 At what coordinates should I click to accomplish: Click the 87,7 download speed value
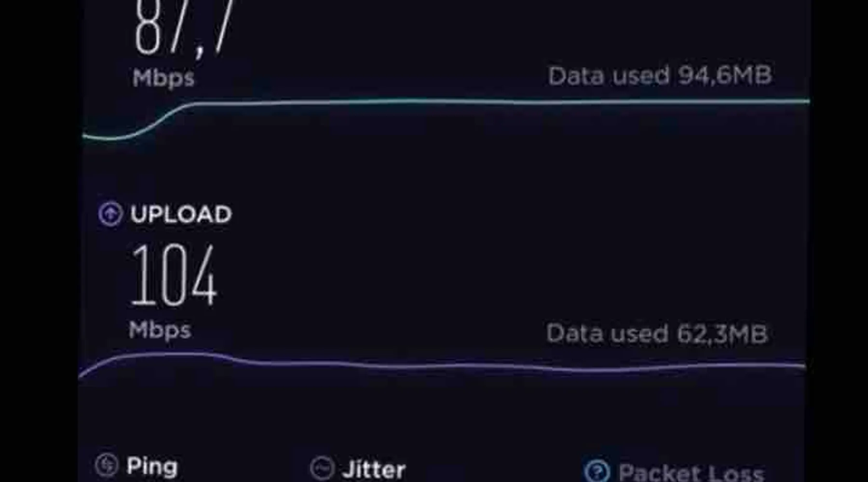pos(184,28)
